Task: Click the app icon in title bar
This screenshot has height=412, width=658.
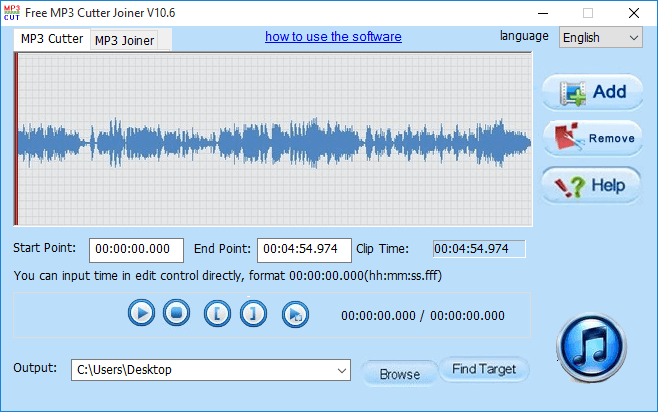Action: coord(12,13)
